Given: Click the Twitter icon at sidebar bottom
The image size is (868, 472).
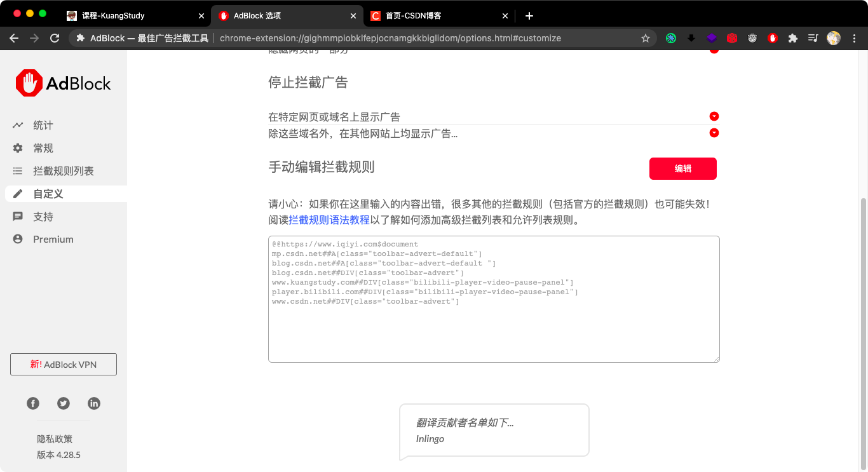Looking at the screenshot, I should [63, 403].
